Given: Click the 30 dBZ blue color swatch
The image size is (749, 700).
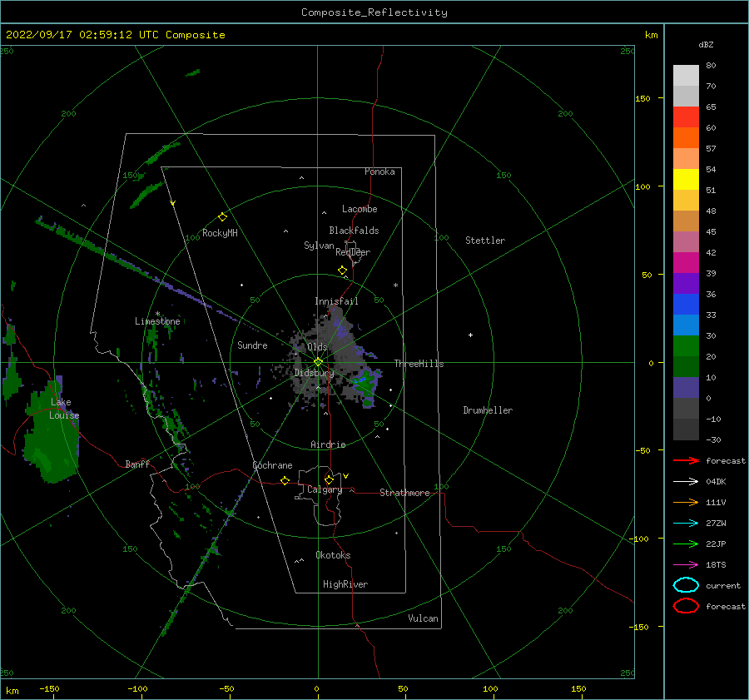Looking at the screenshot, I should [686, 325].
